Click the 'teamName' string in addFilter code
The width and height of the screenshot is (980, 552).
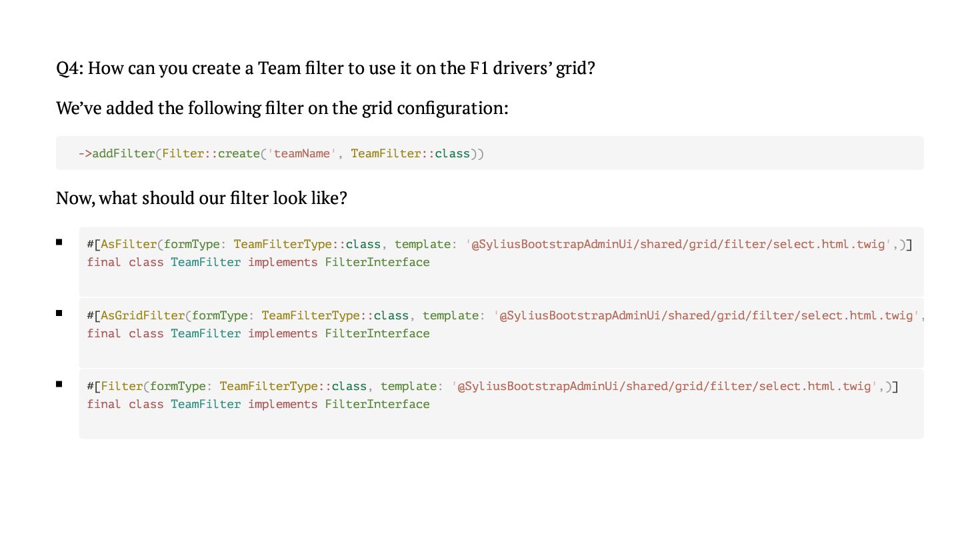301,153
